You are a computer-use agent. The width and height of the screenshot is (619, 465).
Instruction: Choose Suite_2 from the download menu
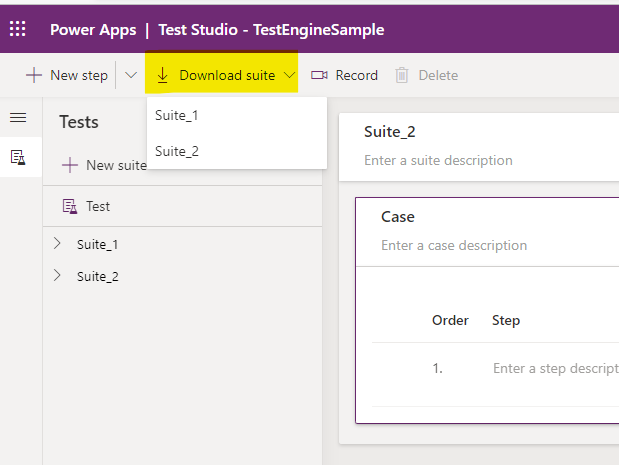(177, 151)
